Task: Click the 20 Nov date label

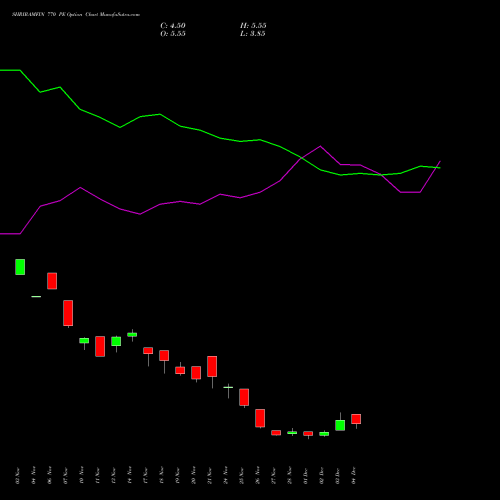Action: pos(193,476)
